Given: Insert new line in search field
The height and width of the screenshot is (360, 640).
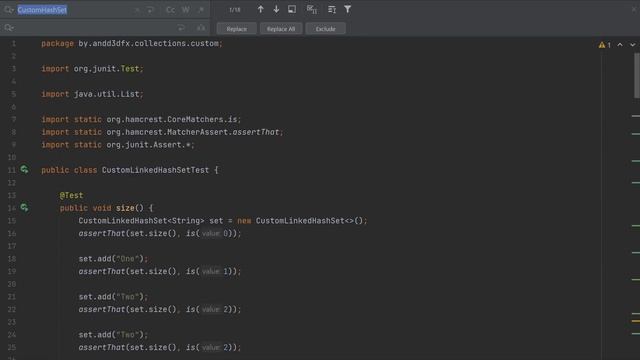Looking at the screenshot, I should point(150,10).
